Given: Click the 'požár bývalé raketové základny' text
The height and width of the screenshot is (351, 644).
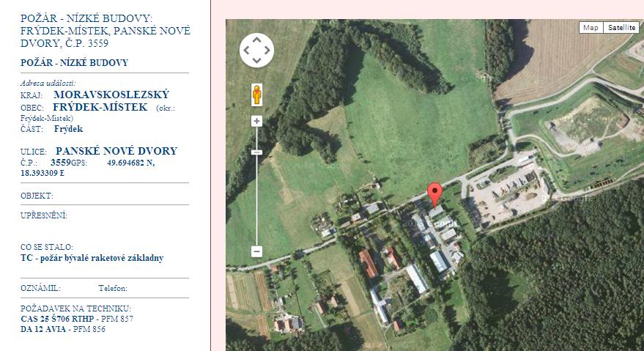Looking at the screenshot, I should (102, 258).
